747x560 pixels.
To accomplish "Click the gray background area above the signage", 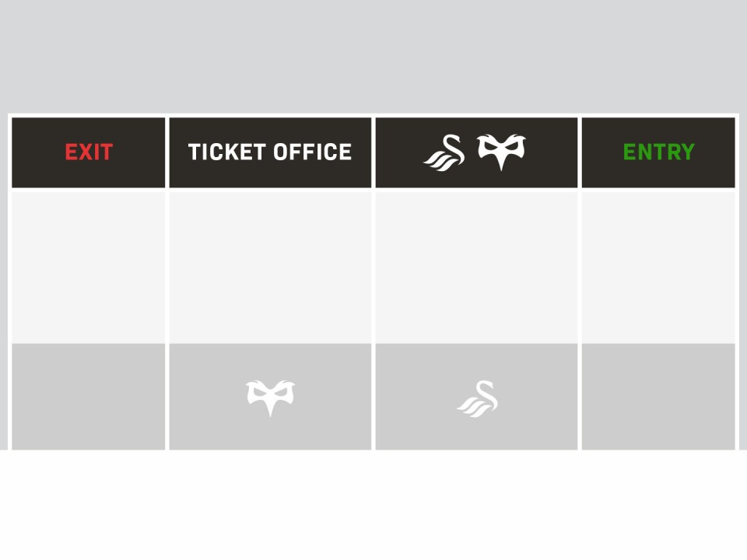I will coord(373,54).
